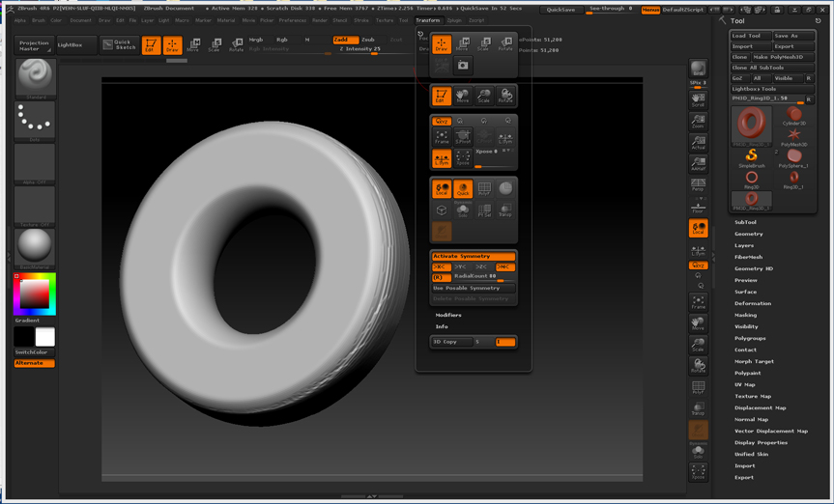Viewport: 834px width, 504px height.
Task: Click the Persp icon in right shelf
Action: (698, 184)
